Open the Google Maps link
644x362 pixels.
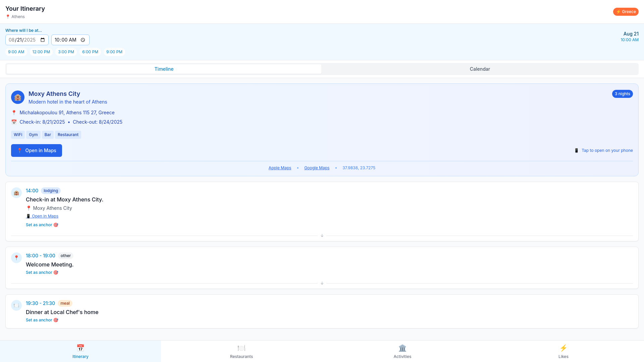pos(317,168)
